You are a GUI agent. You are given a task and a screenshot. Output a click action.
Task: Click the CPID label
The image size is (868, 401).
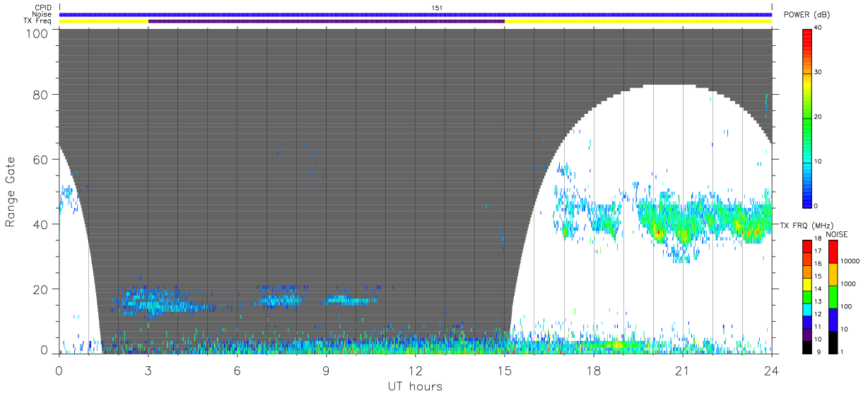(43, 8)
